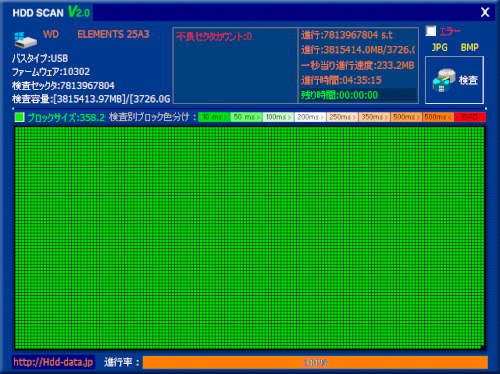The height and width of the screenshot is (374, 500).
Task: Start scan with the 検査 button
Action: tap(454, 80)
